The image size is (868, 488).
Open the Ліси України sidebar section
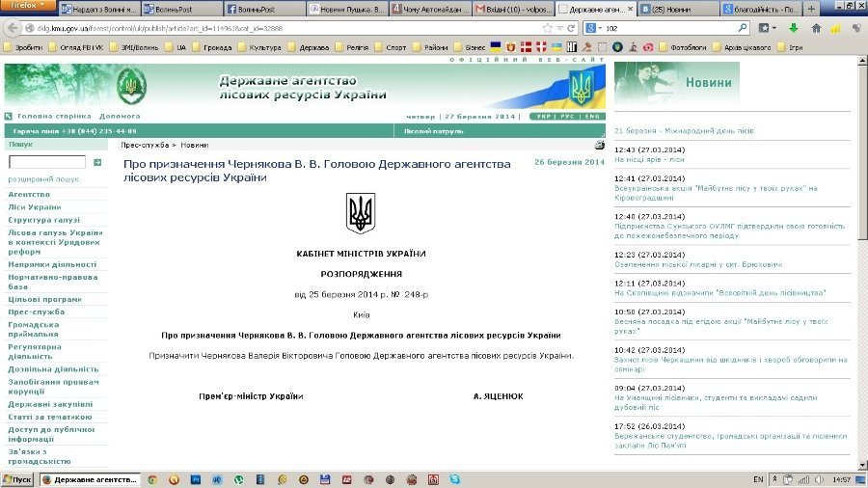pyautogui.click(x=35, y=207)
